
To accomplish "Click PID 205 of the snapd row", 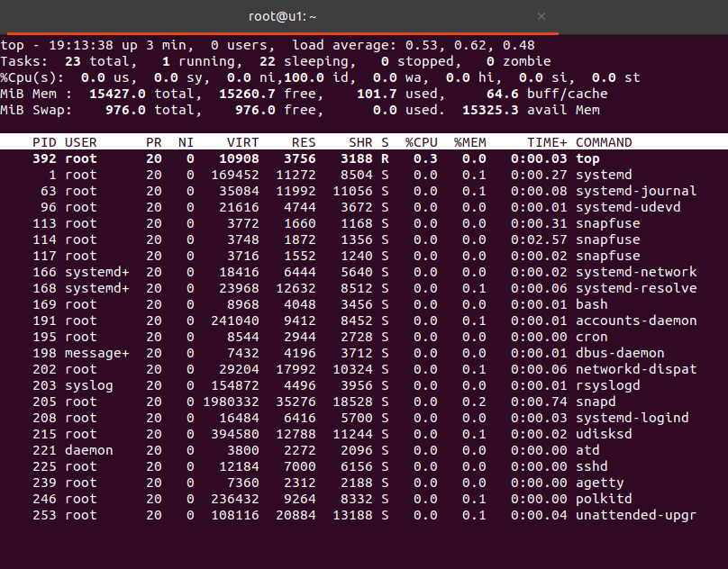I will tap(44, 402).
